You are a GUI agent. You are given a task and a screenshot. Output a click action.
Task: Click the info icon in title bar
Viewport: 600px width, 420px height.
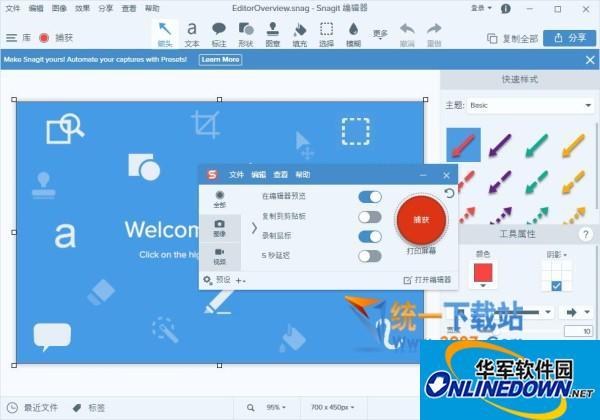pos(505,8)
